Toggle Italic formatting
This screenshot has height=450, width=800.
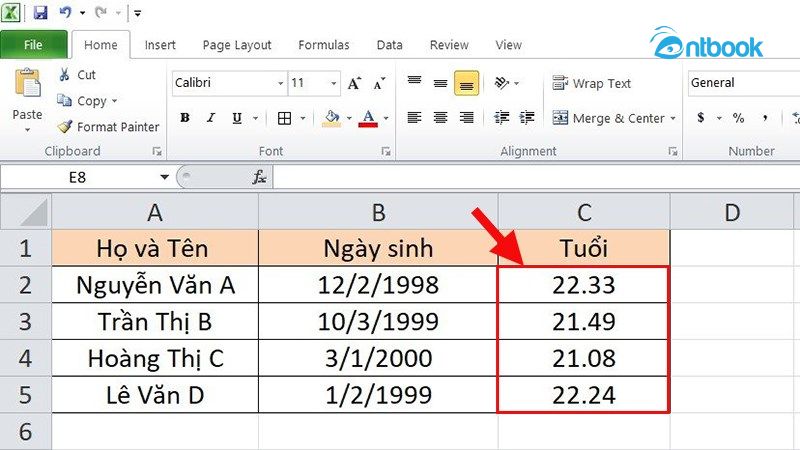tap(211, 118)
